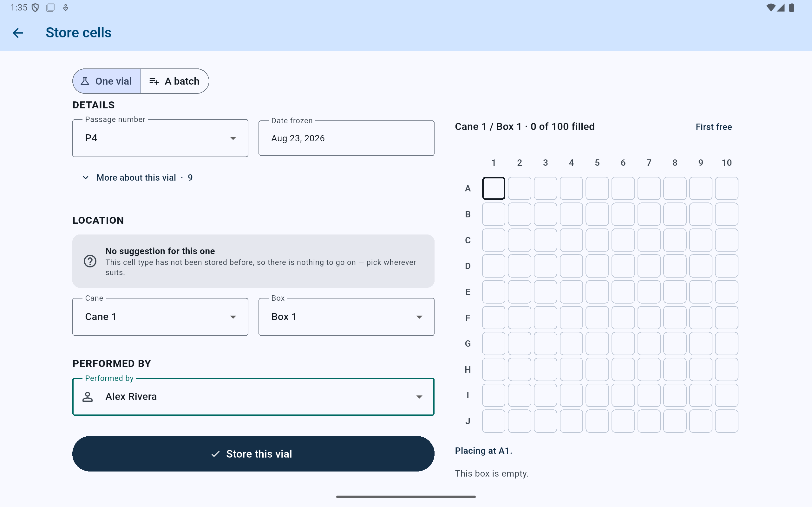The width and height of the screenshot is (812, 507).
Task: Click the person icon in Performed by
Action: pos(88,397)
